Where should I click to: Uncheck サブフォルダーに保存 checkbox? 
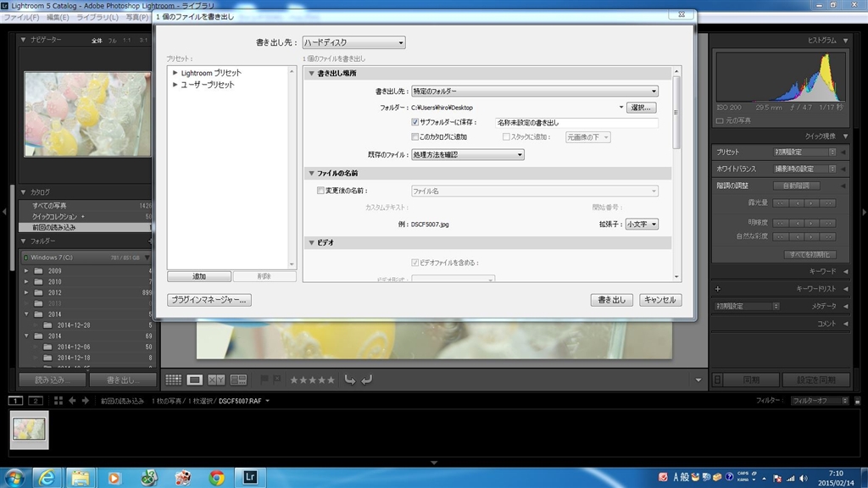click(415, 122)
